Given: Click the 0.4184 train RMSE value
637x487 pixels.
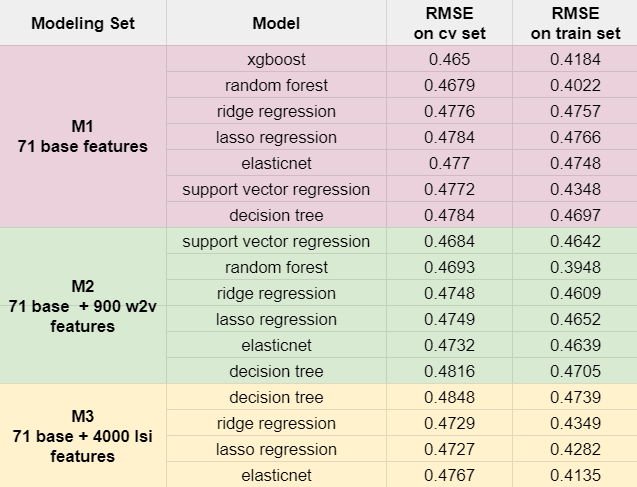Looking at the screenshot, I should [x=575, y=59].
